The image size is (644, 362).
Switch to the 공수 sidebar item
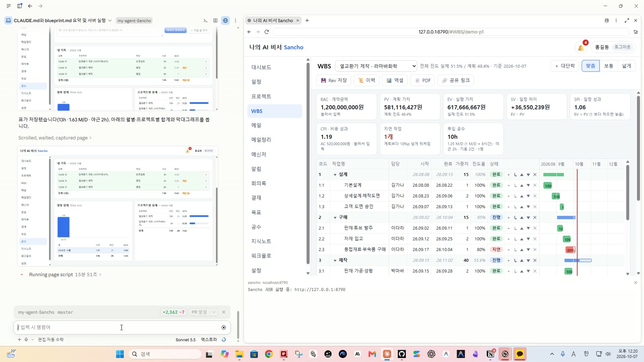[x=275, y=227]
